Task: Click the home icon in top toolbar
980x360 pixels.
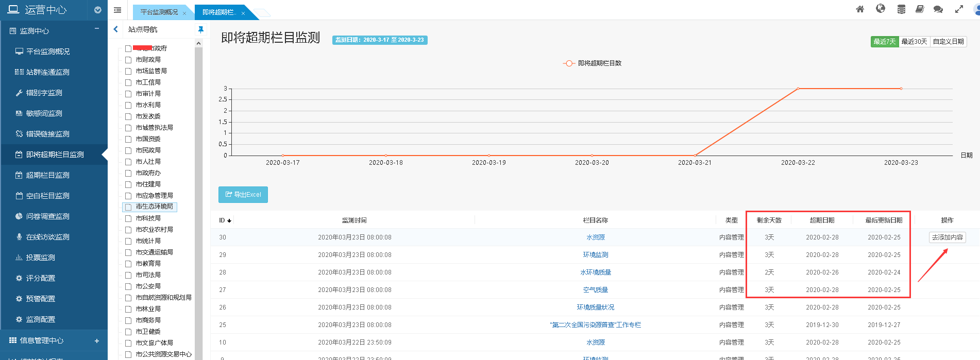Action: point(859,9)
